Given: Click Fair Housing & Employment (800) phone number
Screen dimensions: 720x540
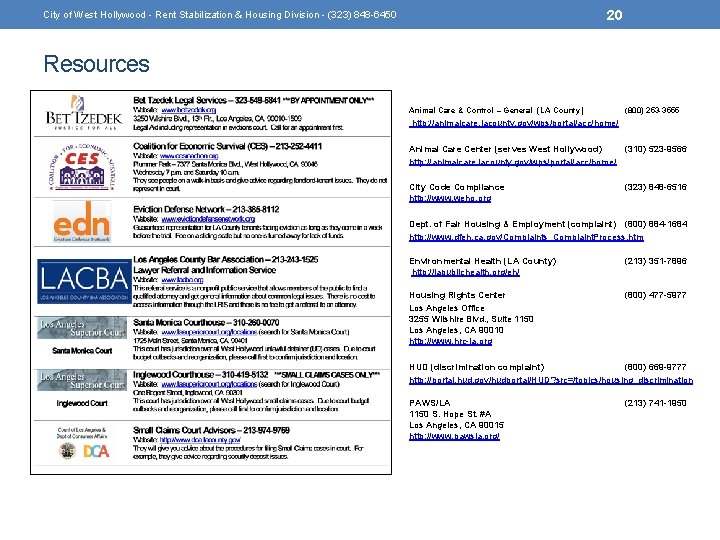Looking at the screenshot, I should pyautogui.click(x=656, y=224).
